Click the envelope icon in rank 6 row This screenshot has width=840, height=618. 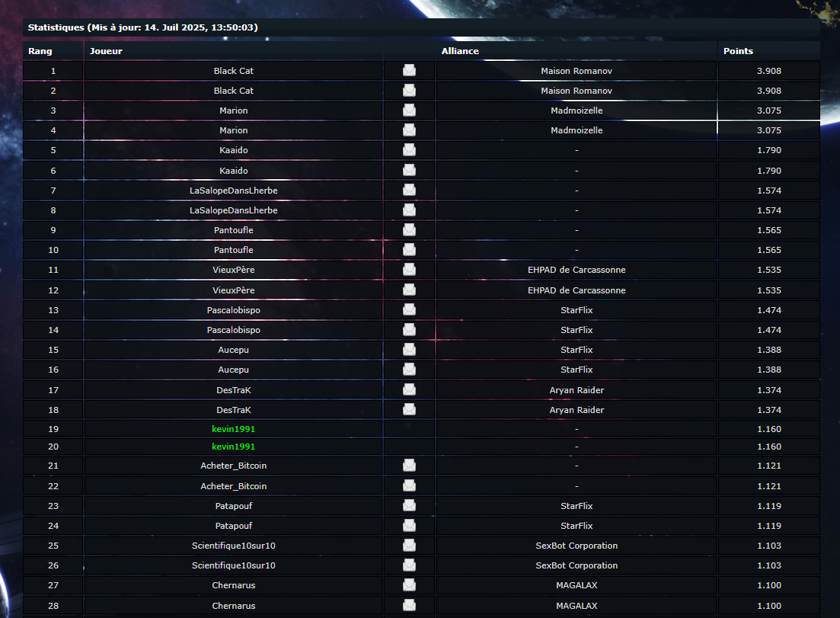tap(409, 171)
